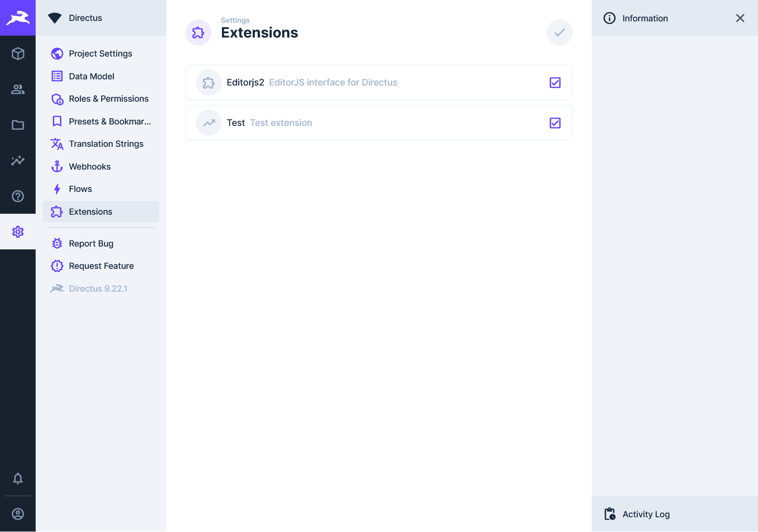Click the Project Settings globe icon

coord(57,54)
